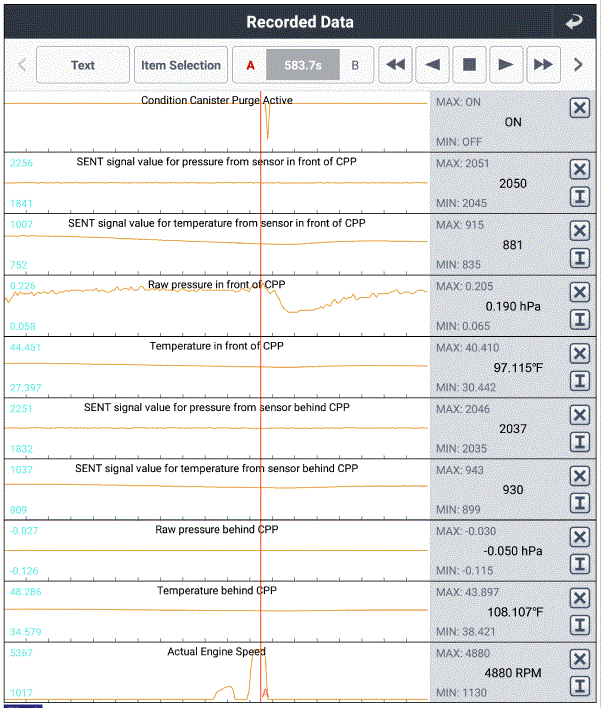Image resolution: width=601 pixels, height=708 pixels.
Task: Click the 5367 upper axis label
Action: (21, 652)
